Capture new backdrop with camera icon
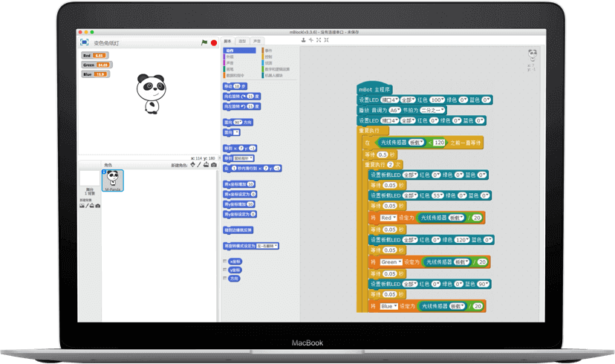This screenshot has height=364, width=615. 97,206
